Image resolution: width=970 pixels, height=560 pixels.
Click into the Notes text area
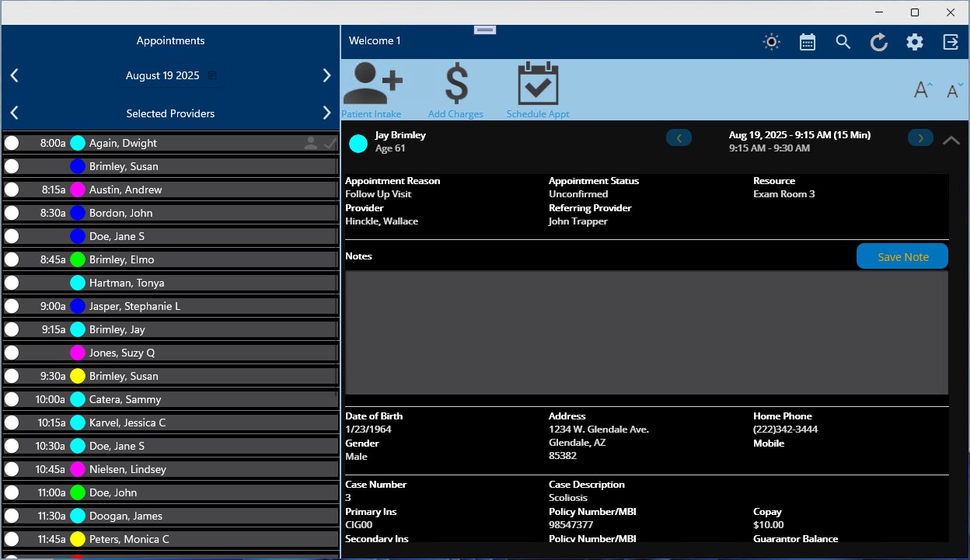[647, 332]
